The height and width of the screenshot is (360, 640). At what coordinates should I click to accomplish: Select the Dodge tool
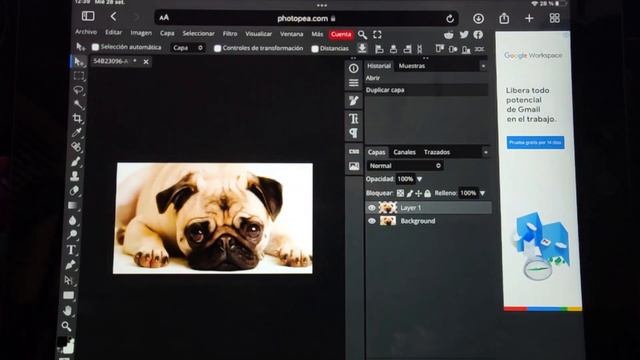click(x=72, y=235)
